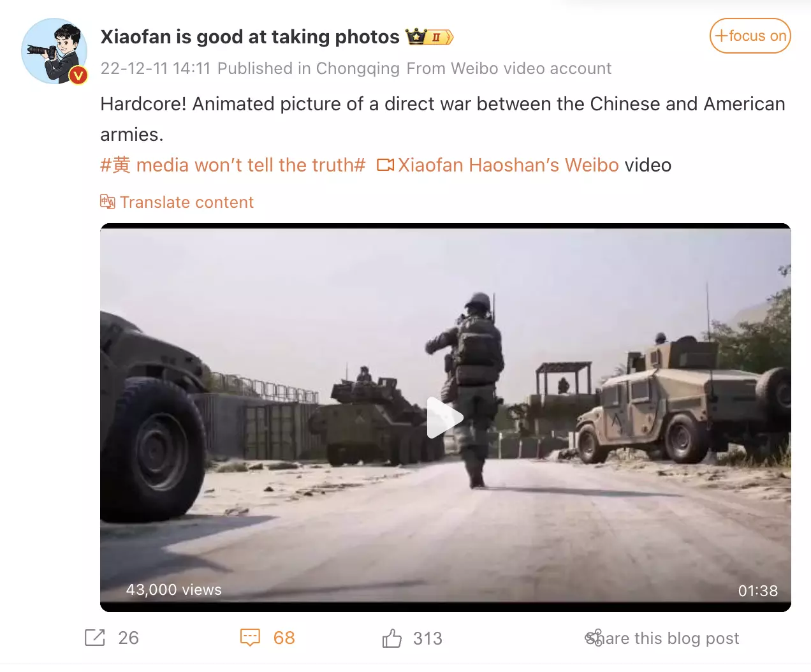
Task: Click the 68 comments count
Action: (284, 638)
